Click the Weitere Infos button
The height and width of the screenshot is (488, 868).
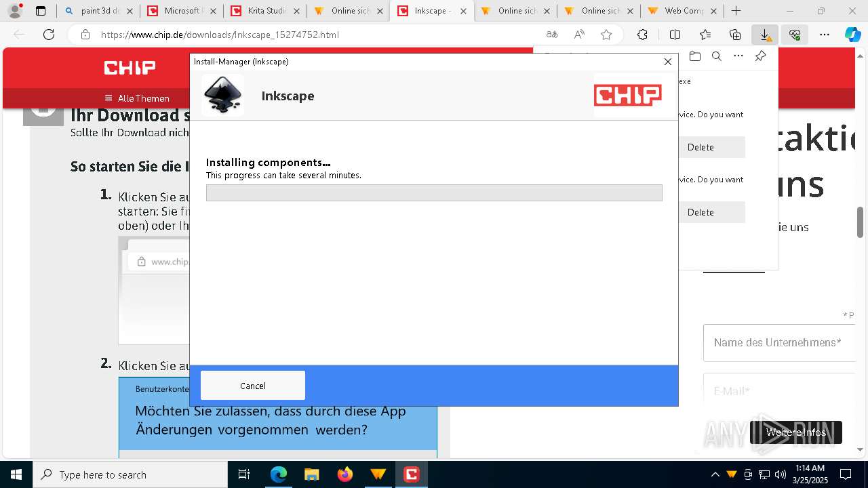click(796, 432)
